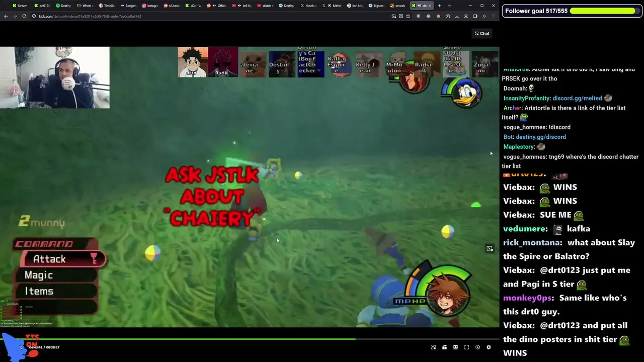This screenshot has width=644, height=362.
Task: Open the browser hamburger menu
Action: click(x=493, y=16)
